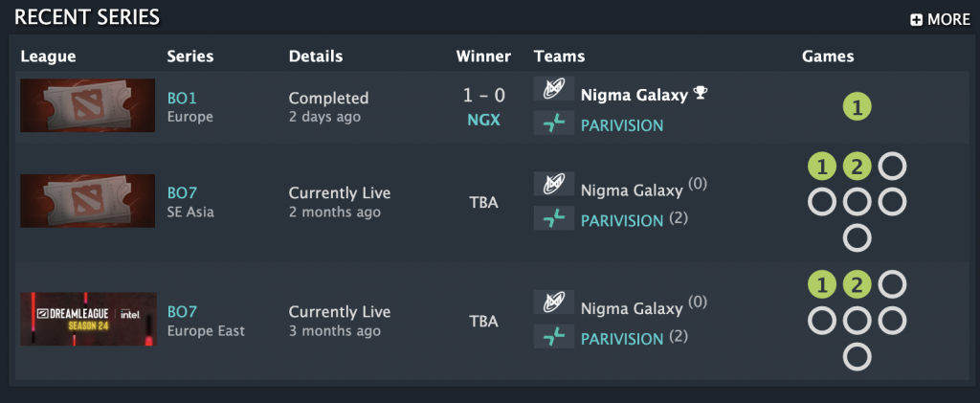Viewport: 980px width, 403px height.
Task: Select game 2 of DreamLeague BO7 series
Action: point(857,285)
